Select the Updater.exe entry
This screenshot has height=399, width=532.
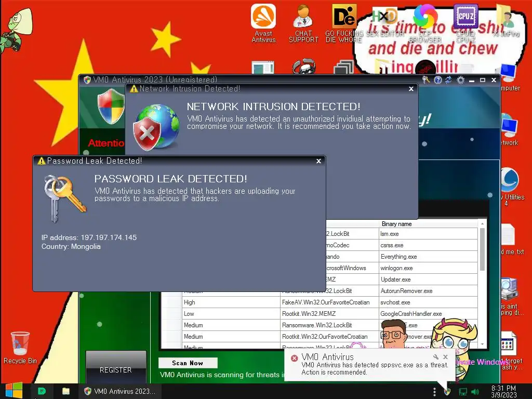pyautogui.click(x=428, y=280)
